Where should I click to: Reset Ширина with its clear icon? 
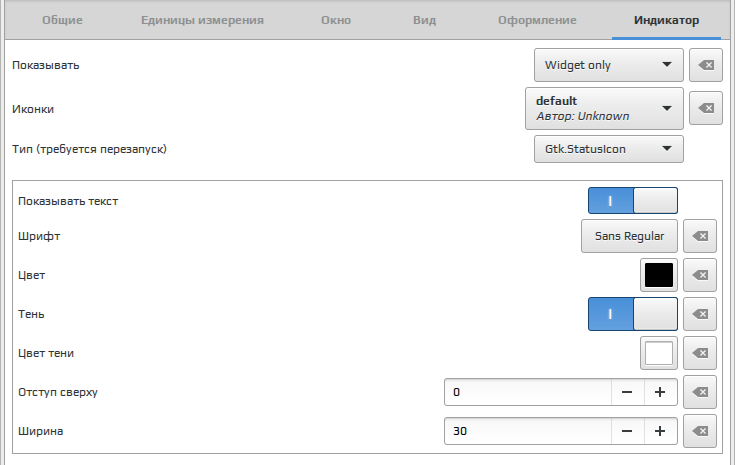(700, 431)
